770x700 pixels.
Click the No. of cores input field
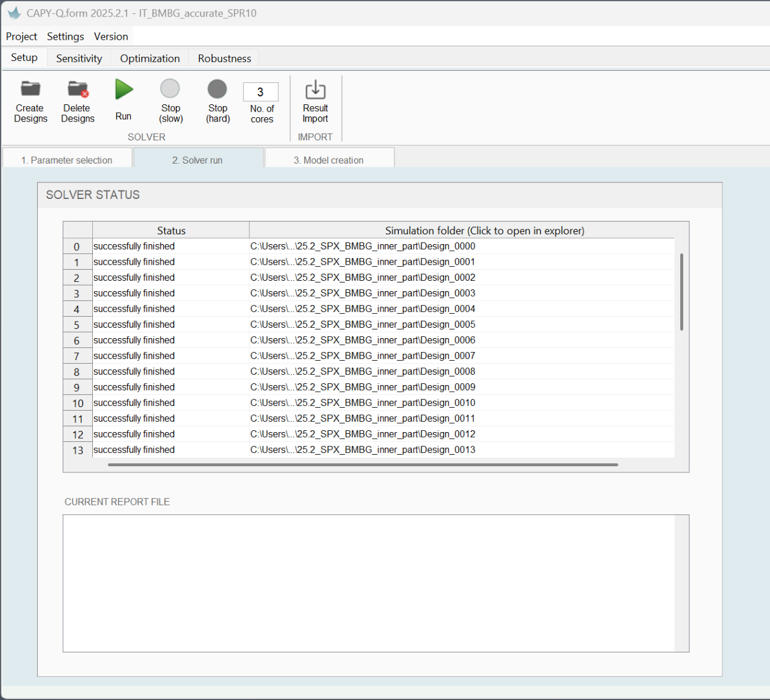tap(261, 92)
